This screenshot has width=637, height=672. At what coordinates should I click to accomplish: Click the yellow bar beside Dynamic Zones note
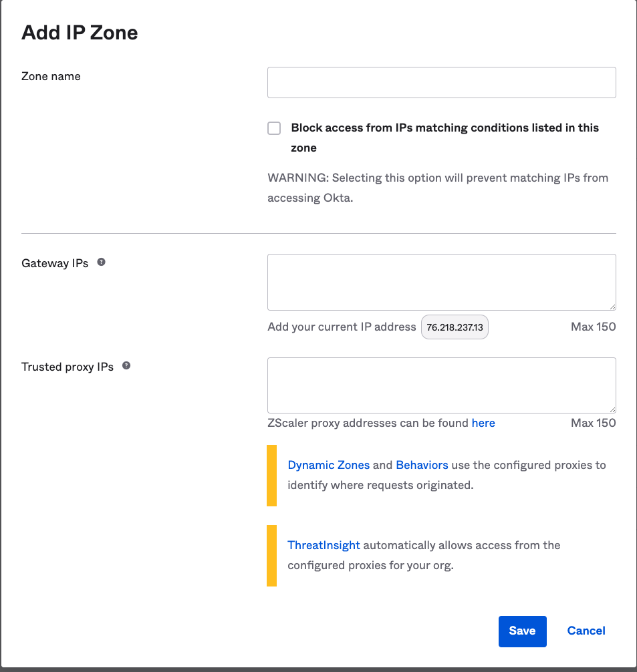[x=271, y=474]
